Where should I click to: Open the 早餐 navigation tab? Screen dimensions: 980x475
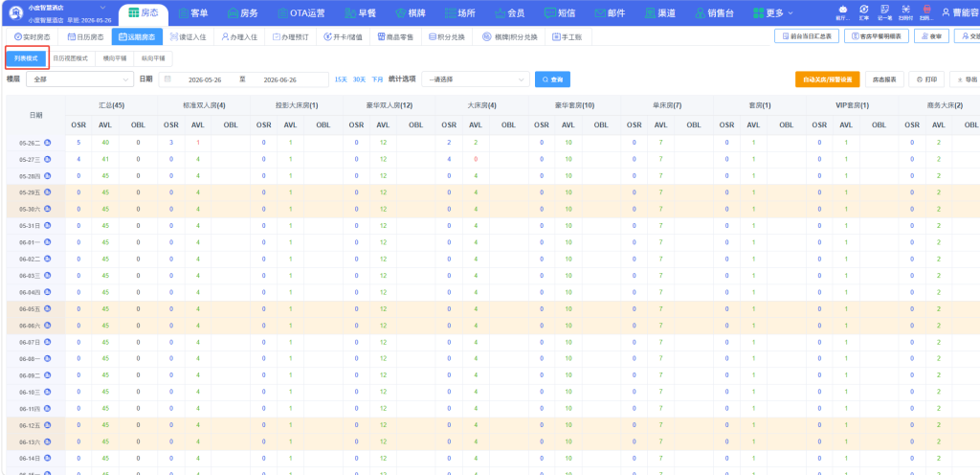click(x=362, y=12)
